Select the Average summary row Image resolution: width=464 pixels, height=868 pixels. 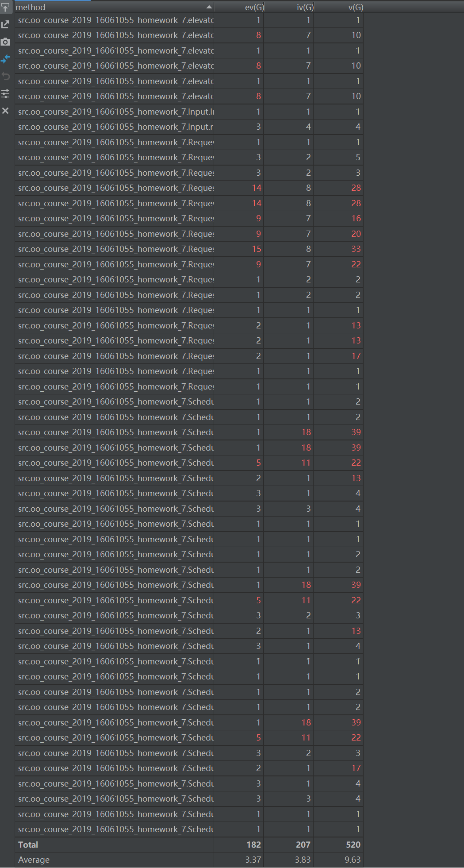[x=115, y=860]
